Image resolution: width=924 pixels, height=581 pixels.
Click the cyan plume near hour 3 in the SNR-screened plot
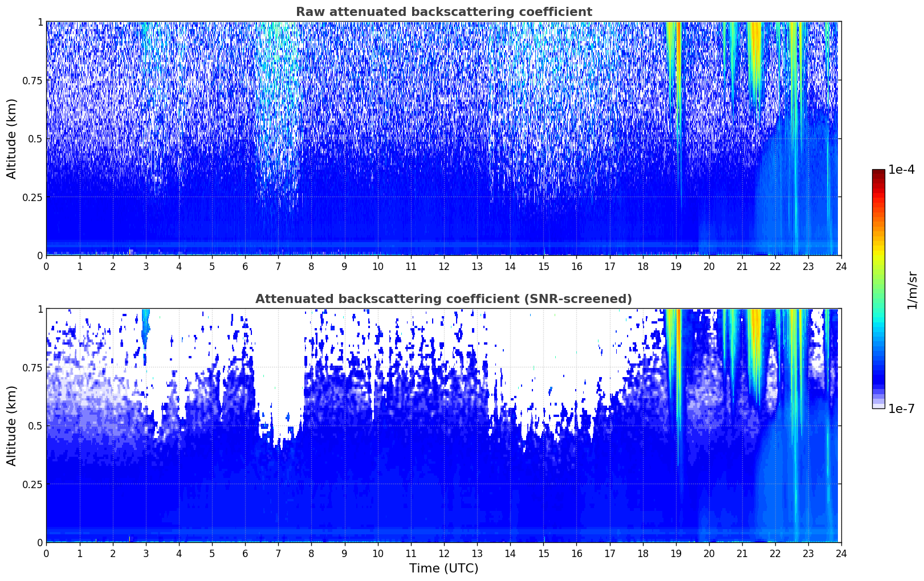pos(145,326)
